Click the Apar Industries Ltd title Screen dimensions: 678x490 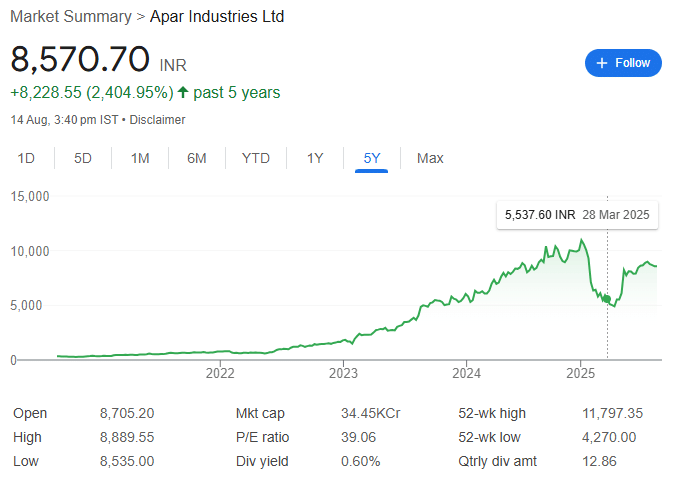(x=217, y=16)
